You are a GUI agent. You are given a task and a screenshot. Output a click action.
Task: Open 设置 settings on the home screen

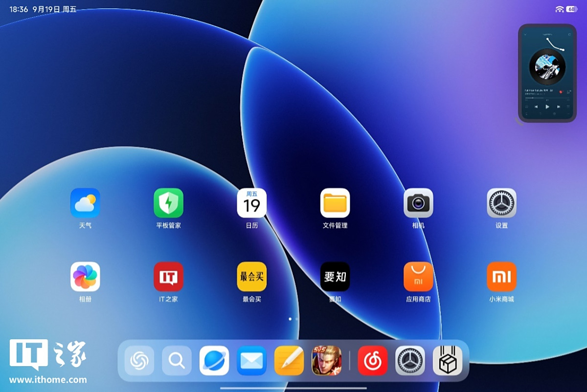click(501, 203)
